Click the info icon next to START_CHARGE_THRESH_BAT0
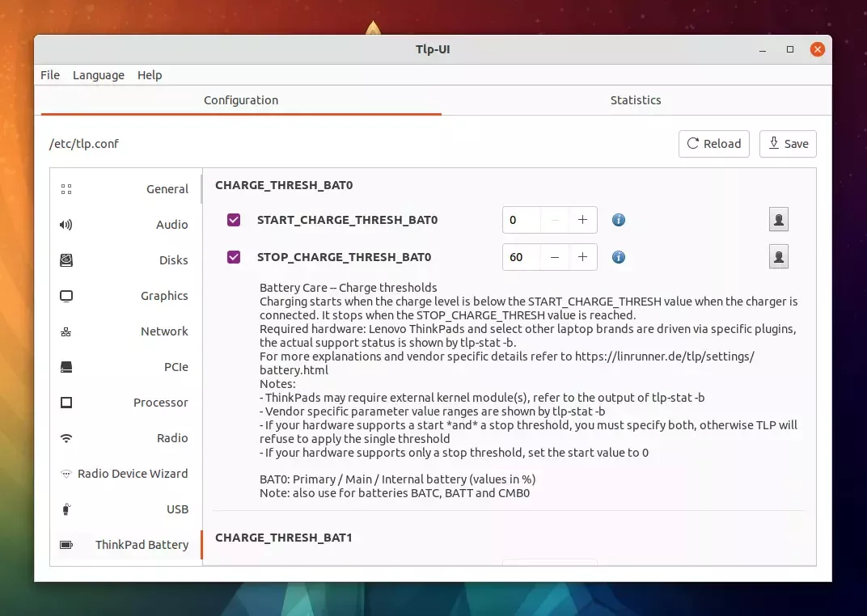 click(x=618, y=220)
